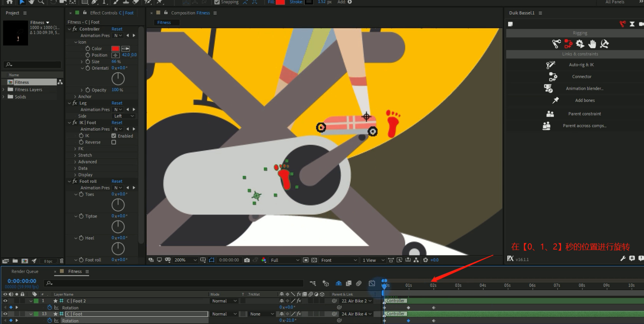Create a new composition from Project panel
Screen dimensions: 644x324
[25, 261]
